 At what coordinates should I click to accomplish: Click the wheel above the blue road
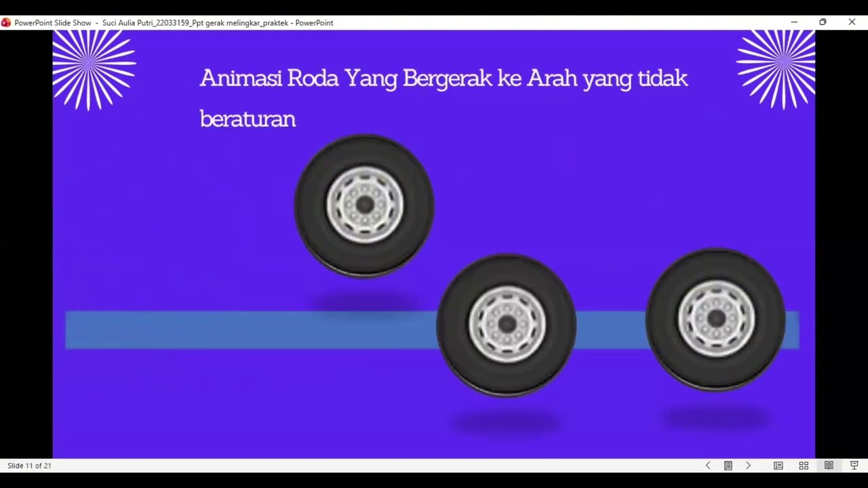tap(364, 206)
